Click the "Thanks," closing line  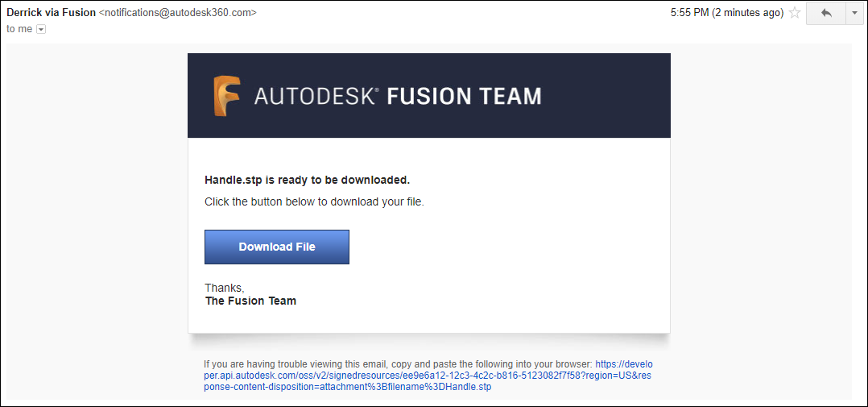click(224, 288)
